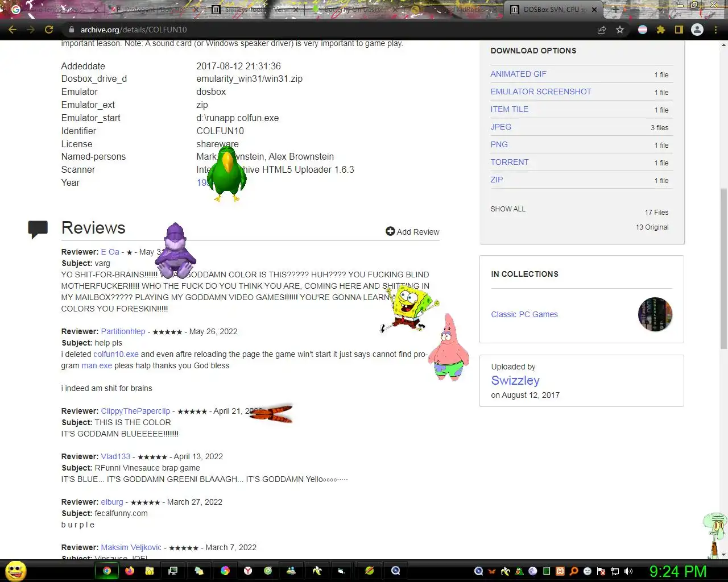The height and width of the screenshot is (582, 728).
Task: Click the 9:24 PM taskbar clock
Action: 678,571
